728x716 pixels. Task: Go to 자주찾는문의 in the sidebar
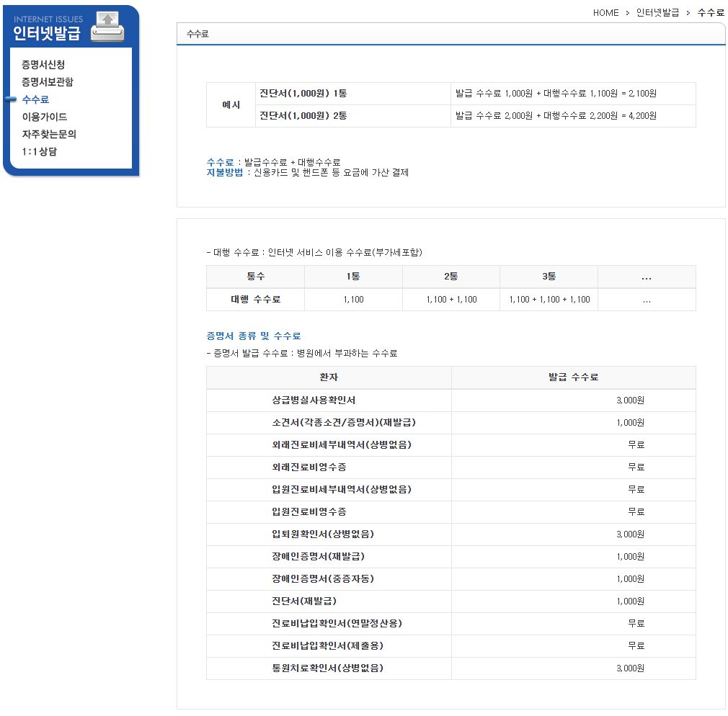(x=49, y=134)
